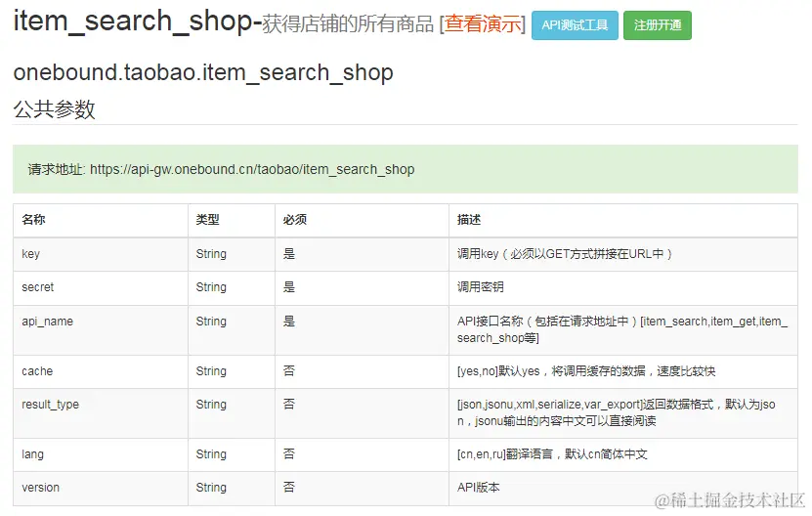Click 是 required value in secret row
812x516 pixels.
coord(289,287)
